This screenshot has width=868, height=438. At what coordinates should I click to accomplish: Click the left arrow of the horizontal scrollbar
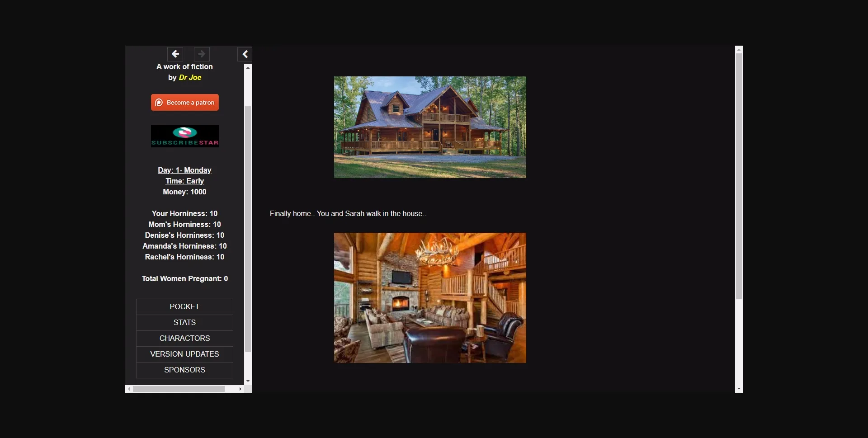(x=129, y=389)
